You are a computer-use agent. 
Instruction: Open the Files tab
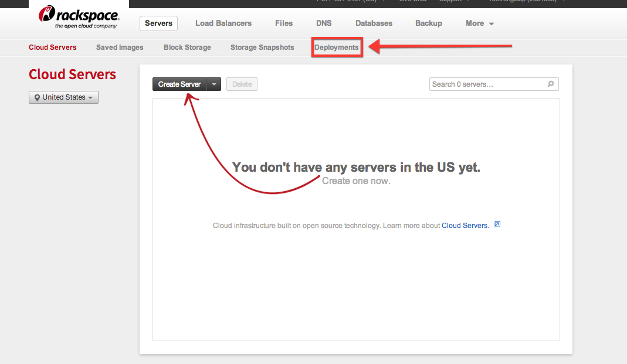click(x=284, y=23)
